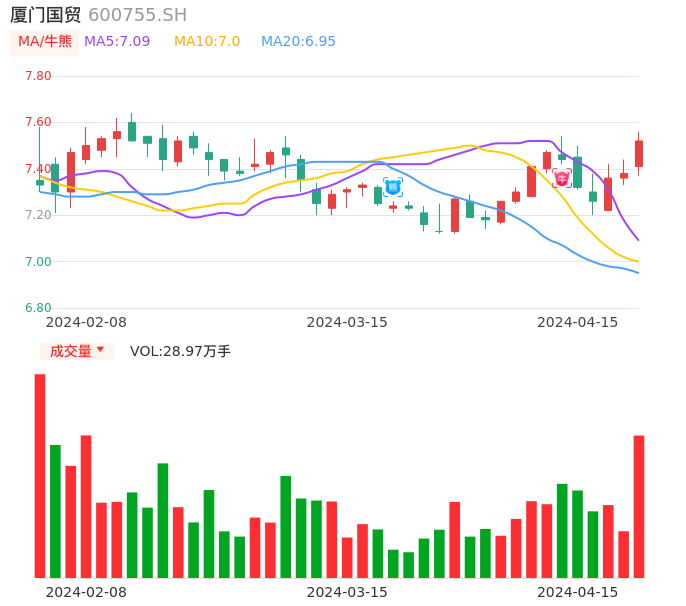Click the pink bull (牛) signal marker

562,178
